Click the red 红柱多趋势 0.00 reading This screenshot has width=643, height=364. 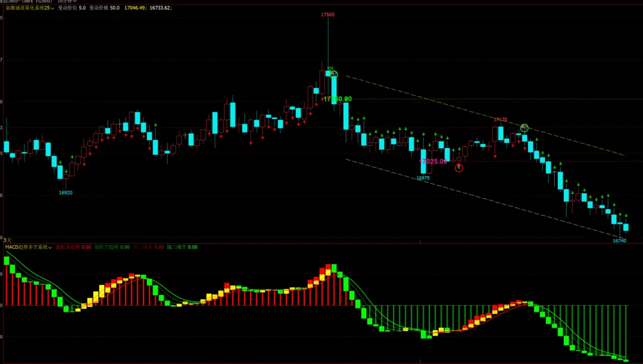coord(73,247)
